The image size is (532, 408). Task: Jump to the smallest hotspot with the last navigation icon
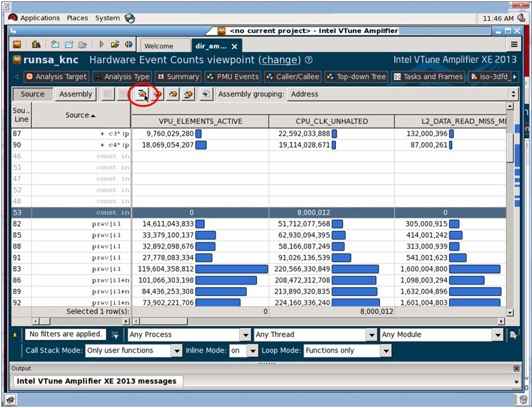(188, 94)
